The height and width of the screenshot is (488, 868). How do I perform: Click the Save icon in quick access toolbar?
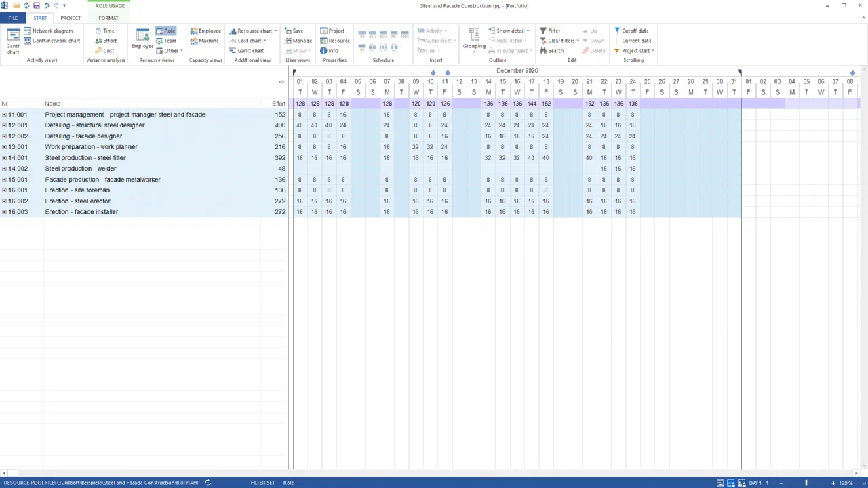(36, 5)
